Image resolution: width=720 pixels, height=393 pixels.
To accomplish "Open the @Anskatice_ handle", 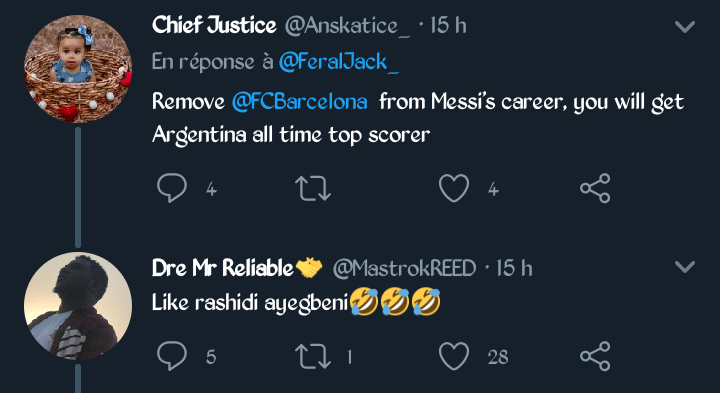I will pyautogui.click(x=348, y=26).
